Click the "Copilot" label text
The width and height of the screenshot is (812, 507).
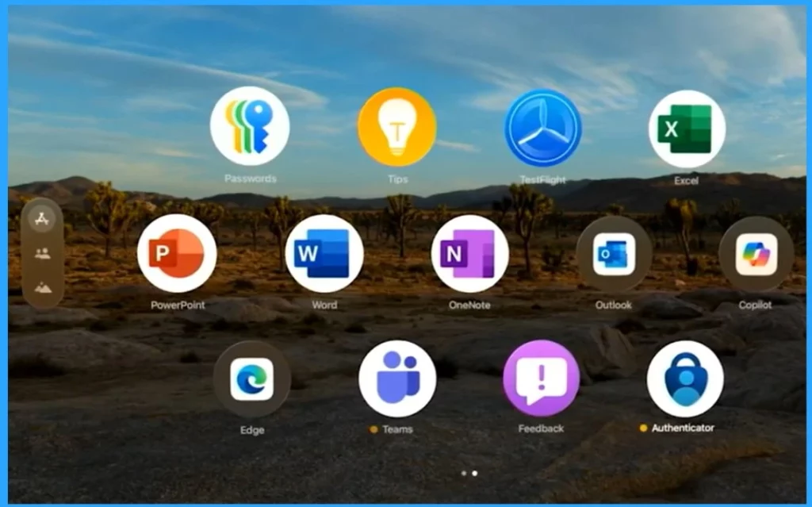pos(756,305)
